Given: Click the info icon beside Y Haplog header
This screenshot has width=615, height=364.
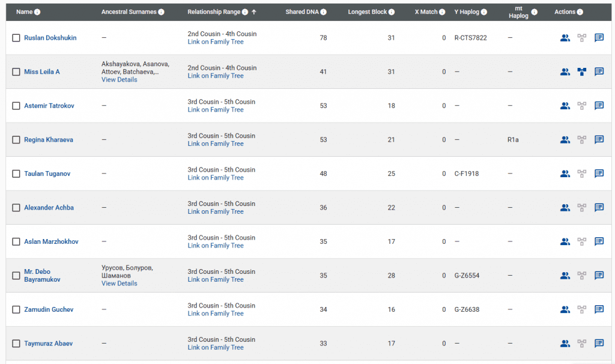Looking at the screenshot, I should (484, 12).
